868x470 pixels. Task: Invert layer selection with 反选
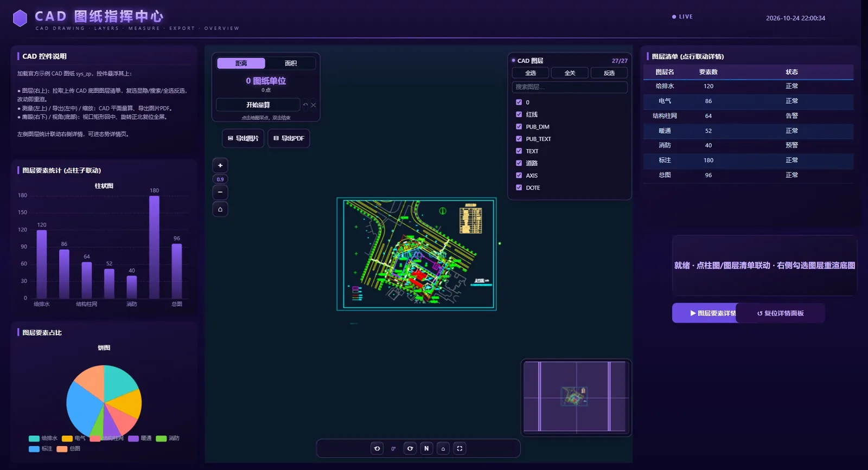(609, 73)
